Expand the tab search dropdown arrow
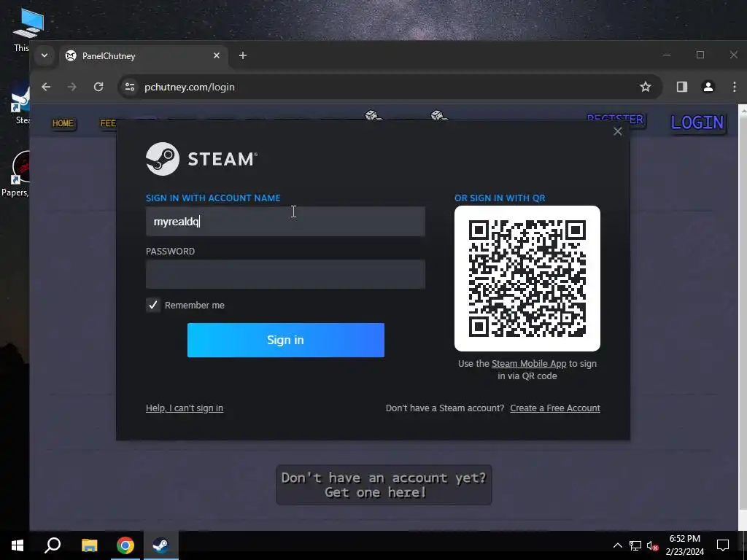This screenshot has width=747, height=560. [x=44, y=55]
